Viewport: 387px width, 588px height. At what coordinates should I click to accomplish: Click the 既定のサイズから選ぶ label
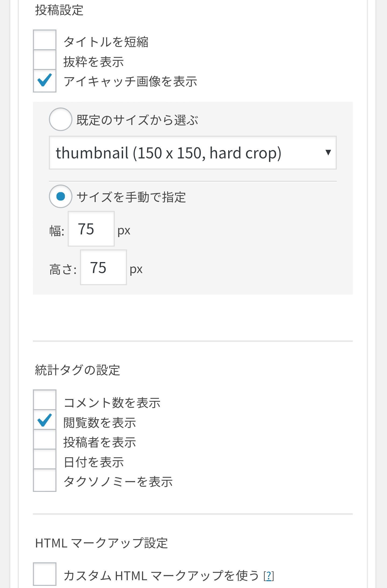[x=137, y=120]
